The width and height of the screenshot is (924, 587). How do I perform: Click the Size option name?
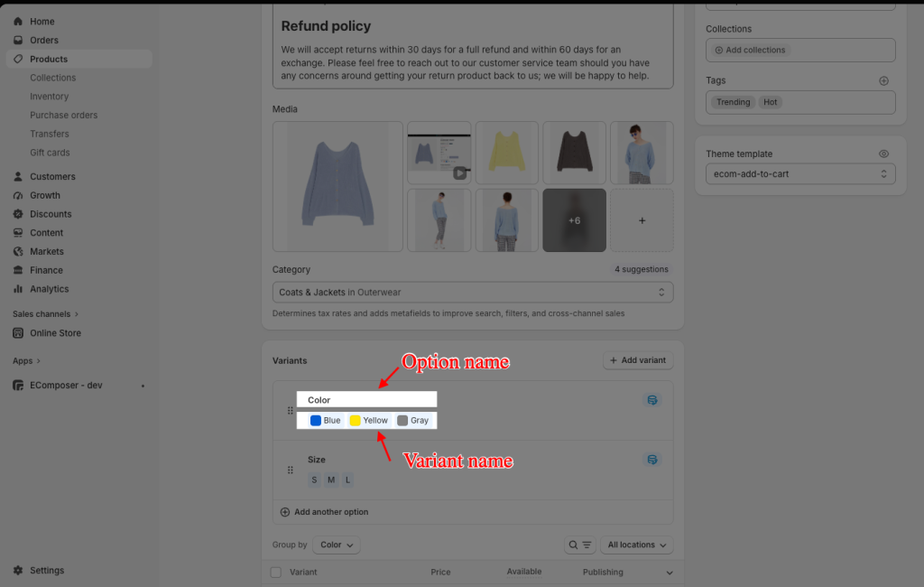[317, 460]
